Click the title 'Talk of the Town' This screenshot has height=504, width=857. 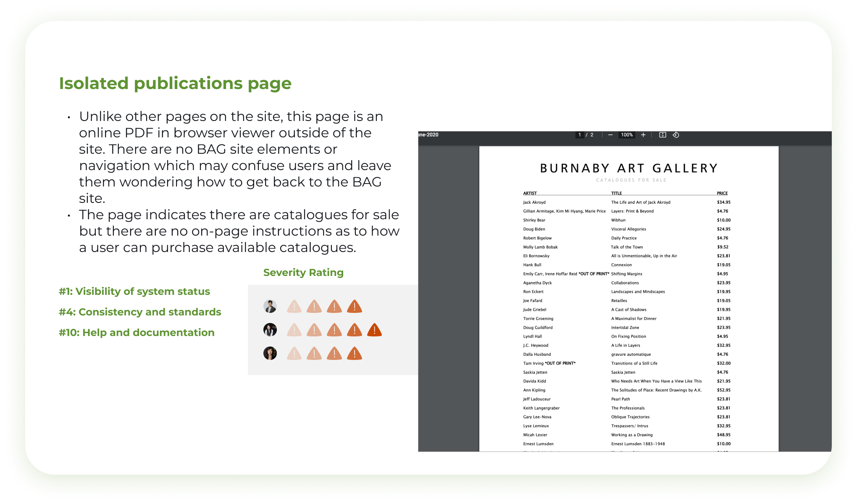pos(627,247)
